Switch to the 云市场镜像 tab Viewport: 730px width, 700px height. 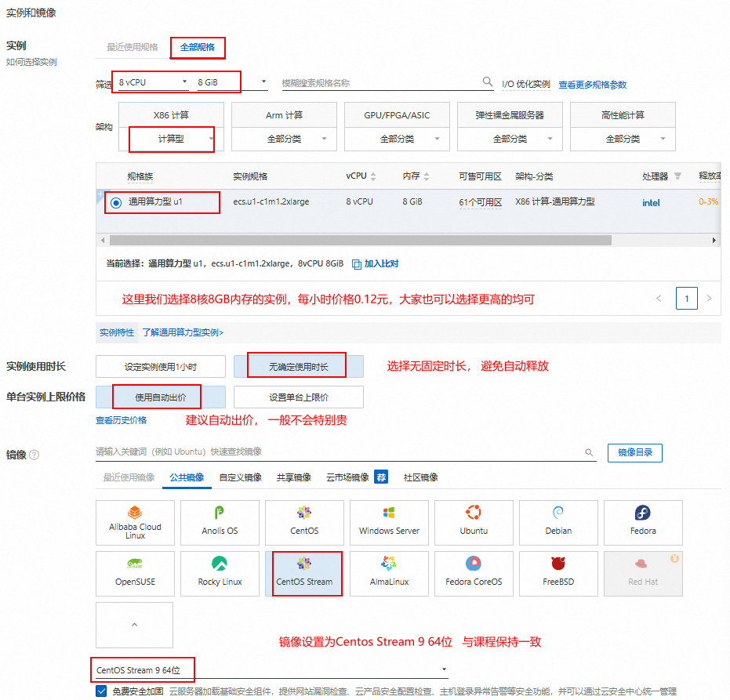pyautogui.click(x=347, y=477)
